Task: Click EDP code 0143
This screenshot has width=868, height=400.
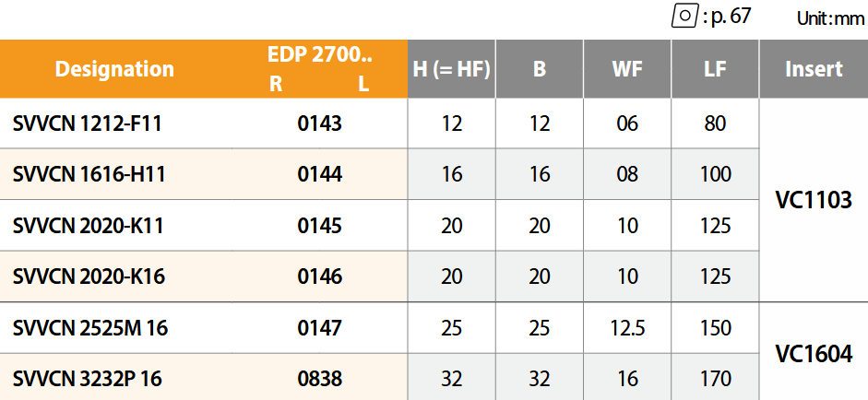Action: coord(319,124)
